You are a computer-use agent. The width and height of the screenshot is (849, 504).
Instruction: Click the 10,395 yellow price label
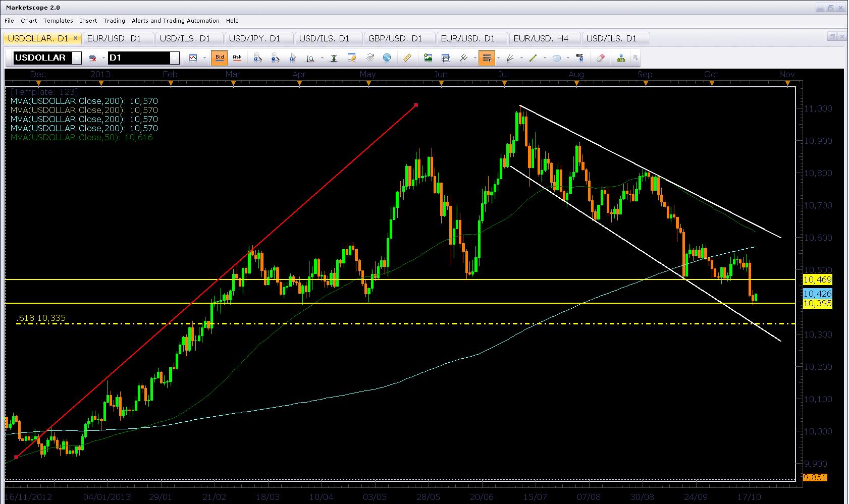click(817, 303)
